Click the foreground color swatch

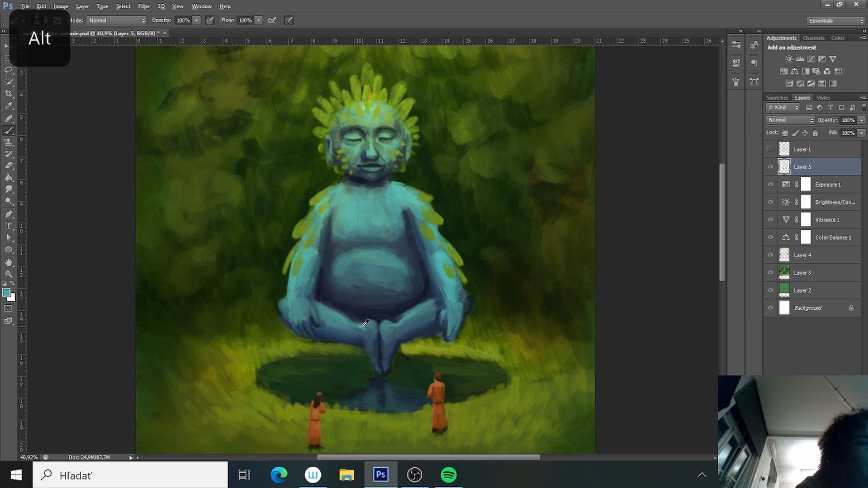6,293
